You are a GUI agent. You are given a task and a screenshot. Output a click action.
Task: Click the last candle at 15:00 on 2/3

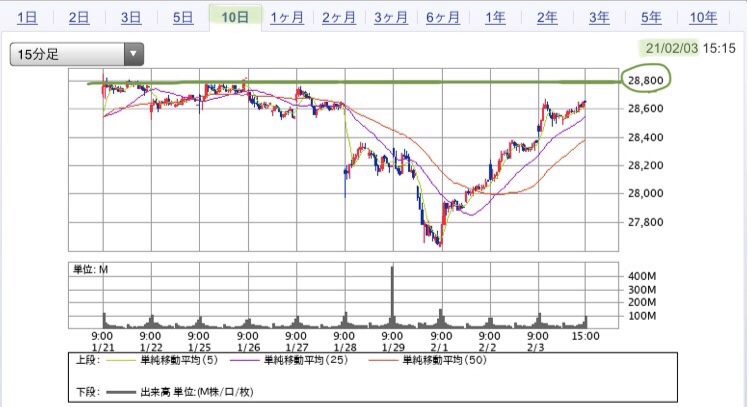(585, 104)
